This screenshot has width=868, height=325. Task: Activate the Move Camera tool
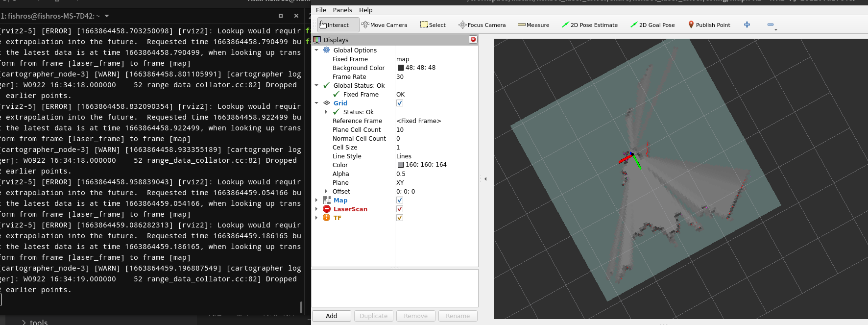pyautogui.click(x=385, y=25)
